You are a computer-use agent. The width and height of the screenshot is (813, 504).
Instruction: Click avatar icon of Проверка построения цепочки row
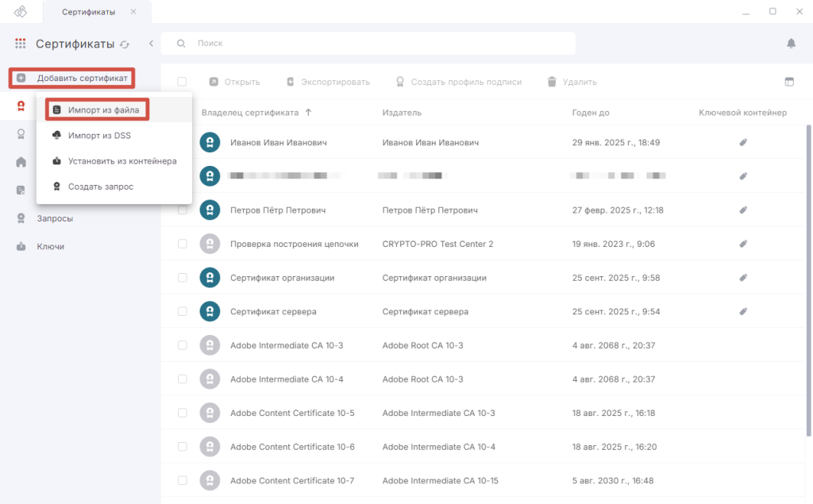tap(210, 244)
